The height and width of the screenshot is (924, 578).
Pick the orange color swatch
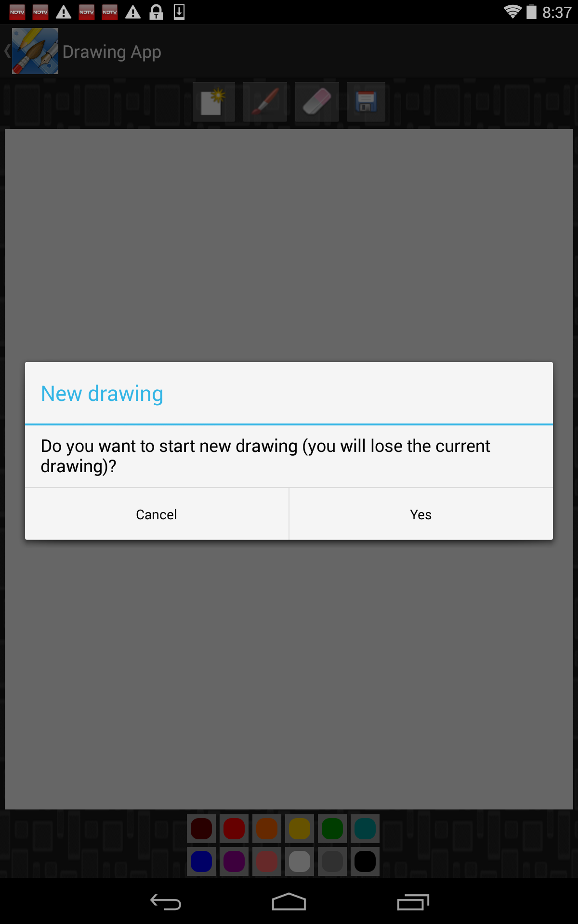(x=267, y=829)
